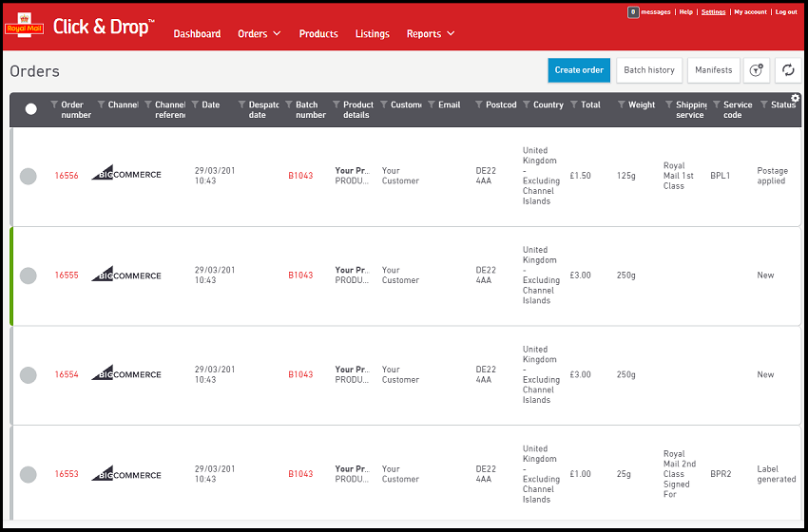This screenshot has height=532, width=808.
Task: Open order number 16554
Action: point(67,374)
